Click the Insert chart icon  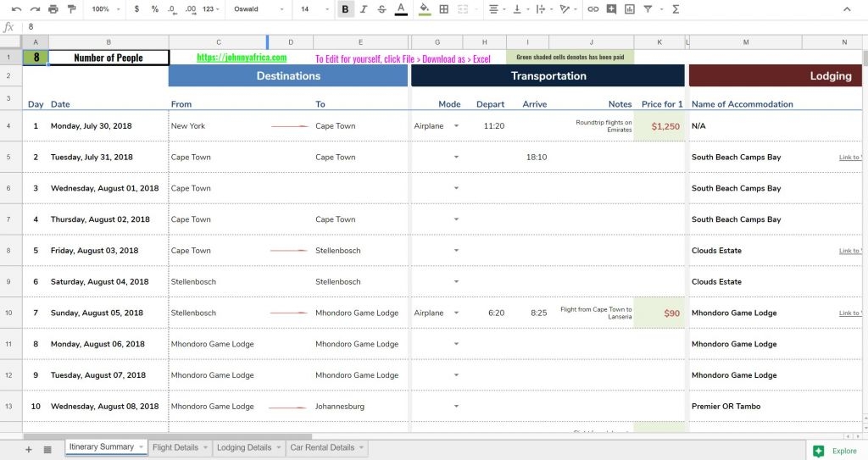click(x=630, y=9)
